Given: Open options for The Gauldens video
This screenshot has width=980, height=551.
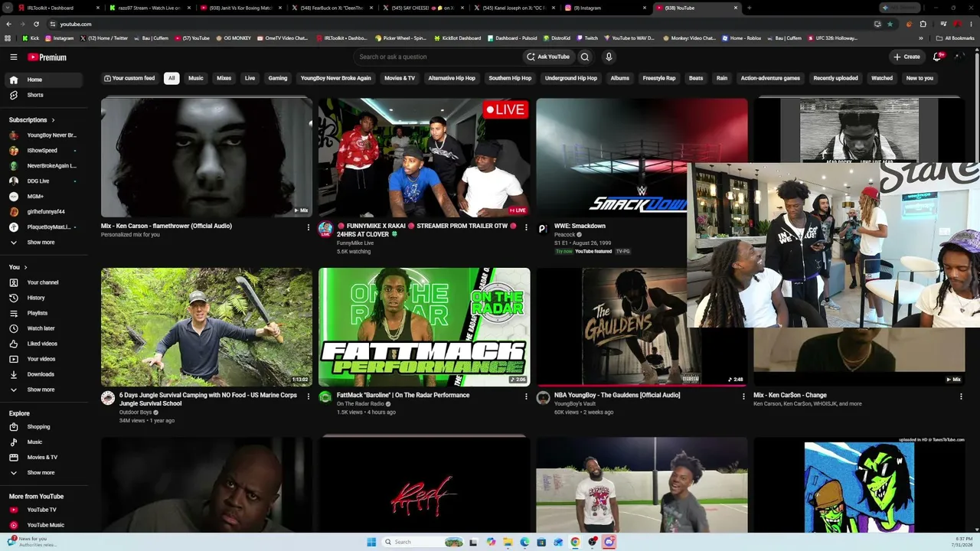Looking at the screenshot, I should click(743, 396).
